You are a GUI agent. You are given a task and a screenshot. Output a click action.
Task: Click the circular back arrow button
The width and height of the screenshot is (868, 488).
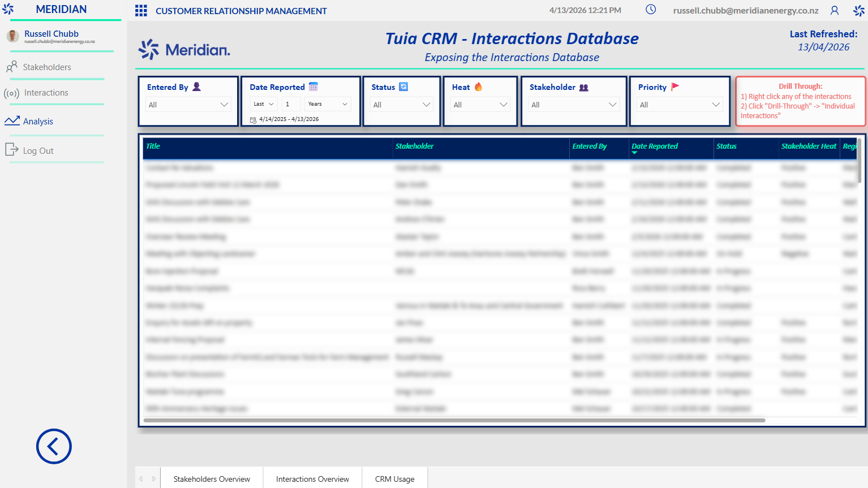54,446
